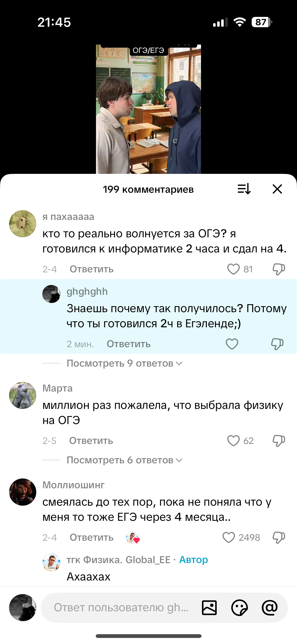Like Моллиошинг's comment with 2498 likes

(229, 537)
